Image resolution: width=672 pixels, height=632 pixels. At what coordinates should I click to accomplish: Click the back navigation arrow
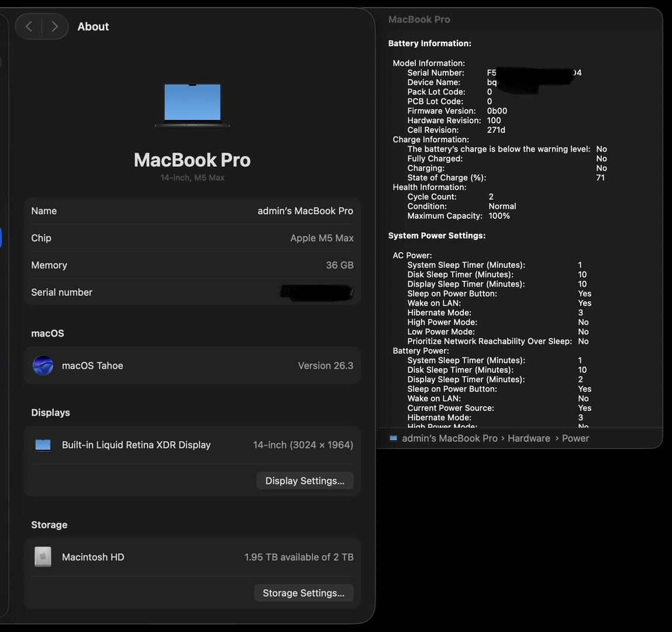tap(29, 26)
